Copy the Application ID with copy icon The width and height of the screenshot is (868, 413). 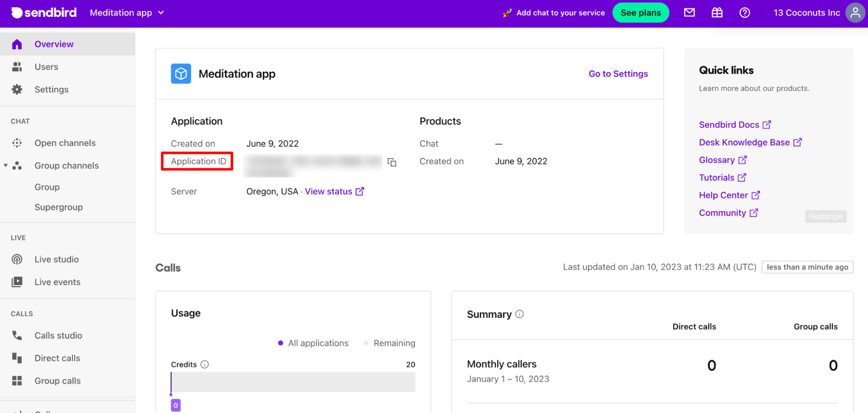click(x=392, y=162)
